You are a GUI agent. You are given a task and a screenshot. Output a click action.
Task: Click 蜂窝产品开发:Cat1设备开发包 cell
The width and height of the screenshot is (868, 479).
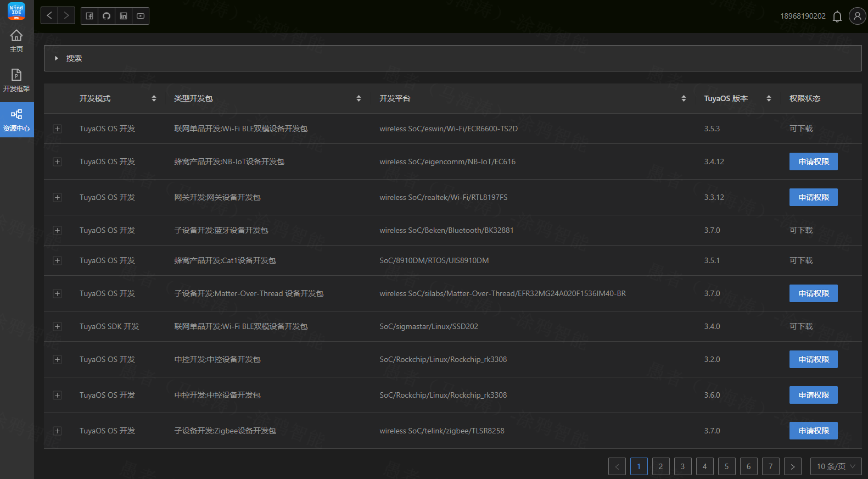(x=225, y=260)
